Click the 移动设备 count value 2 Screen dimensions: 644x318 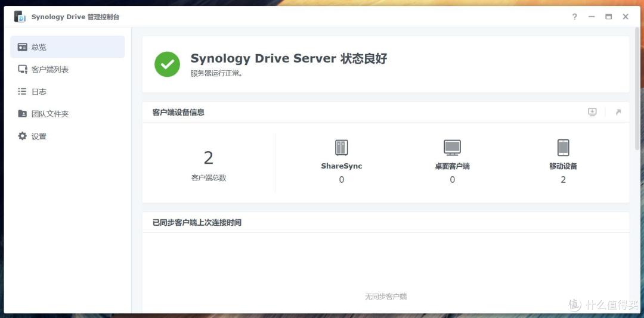coord(563,180)
